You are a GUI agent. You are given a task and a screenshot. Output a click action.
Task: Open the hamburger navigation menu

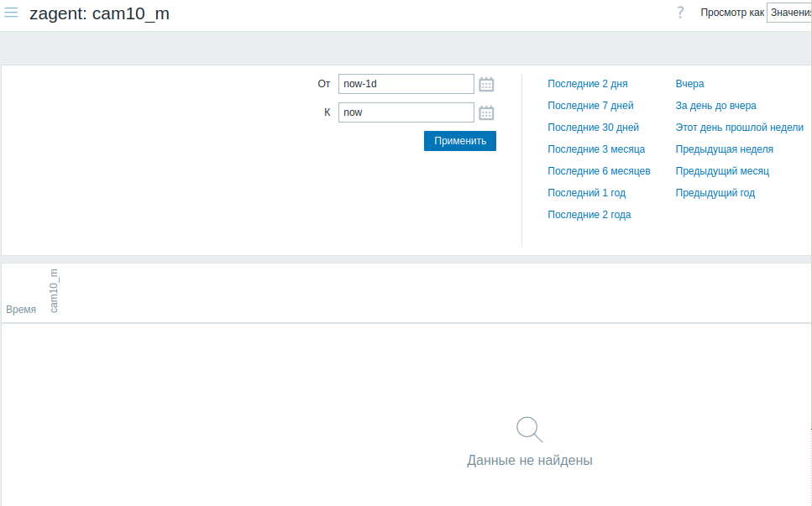(11, 13)
